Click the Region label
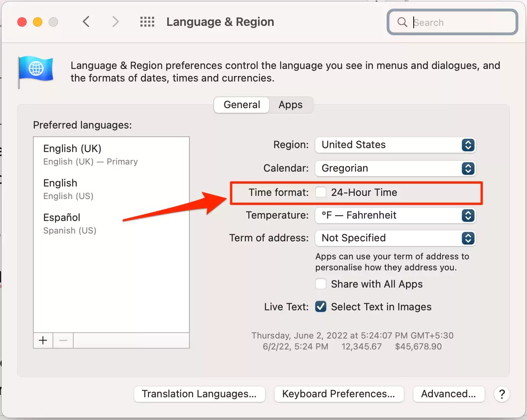This screenshot has height=420, width=527. pyautogui.click(x=291, y=145)
